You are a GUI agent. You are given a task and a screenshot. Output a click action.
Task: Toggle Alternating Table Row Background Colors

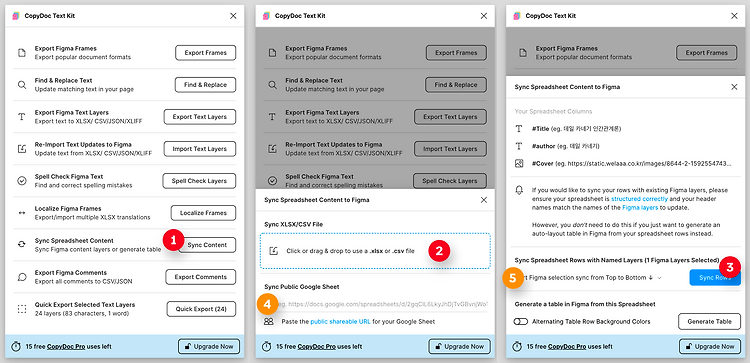pyautogui.click(x=520, y=322)
